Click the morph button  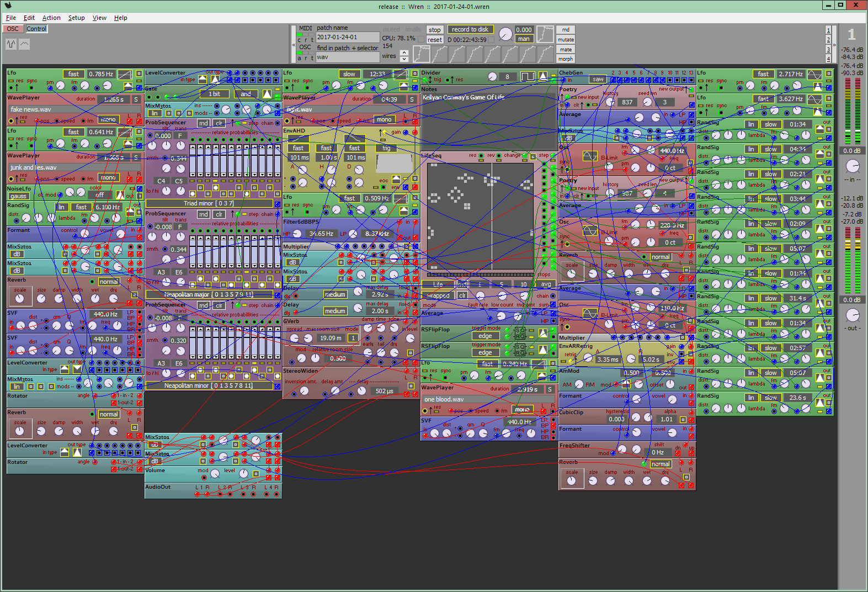click(566, 59)
